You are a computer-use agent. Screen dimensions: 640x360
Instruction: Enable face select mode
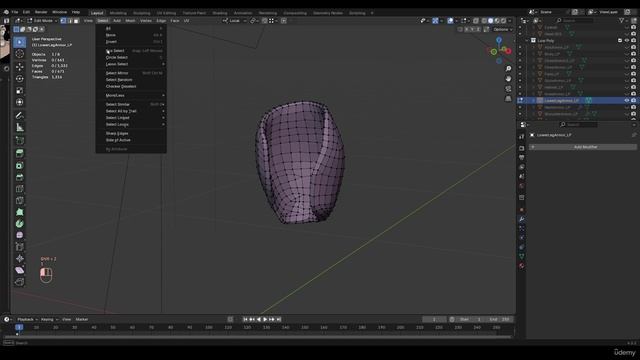point(76,20)
